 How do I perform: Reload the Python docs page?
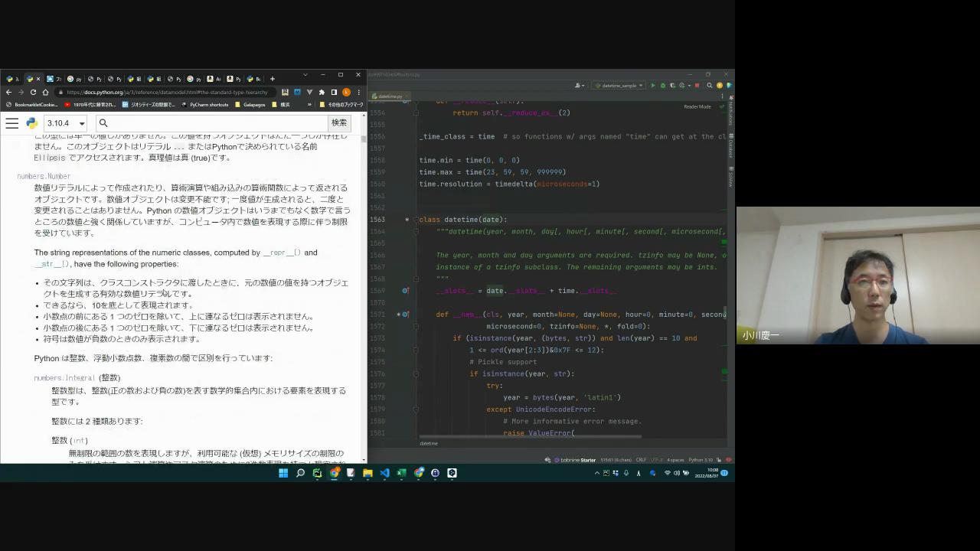[33, 92]
